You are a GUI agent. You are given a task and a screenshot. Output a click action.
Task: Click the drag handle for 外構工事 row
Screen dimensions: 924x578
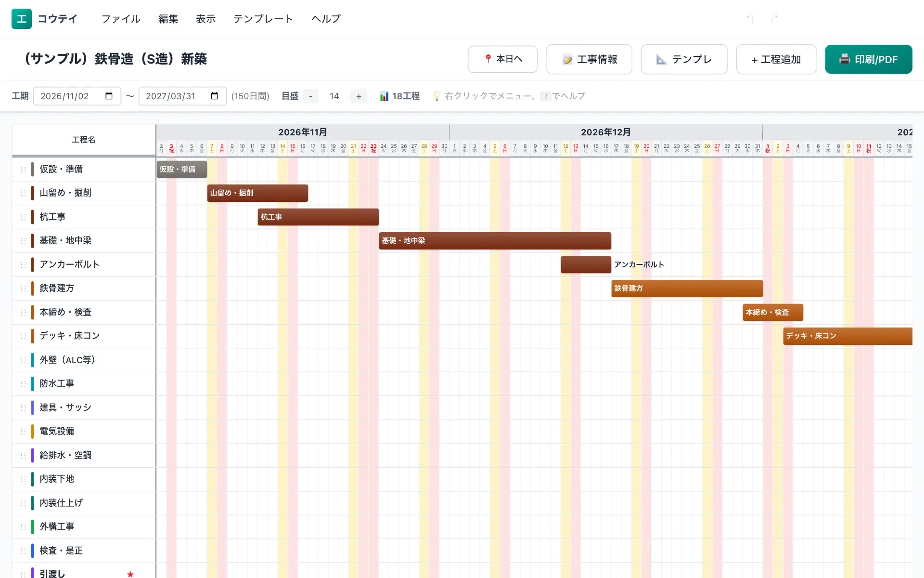[23, 526]
